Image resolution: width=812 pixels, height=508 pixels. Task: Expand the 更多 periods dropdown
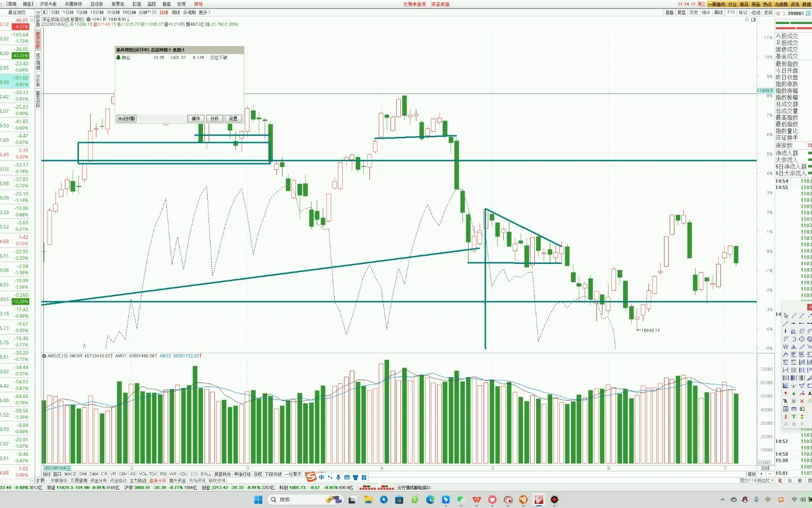204,12
